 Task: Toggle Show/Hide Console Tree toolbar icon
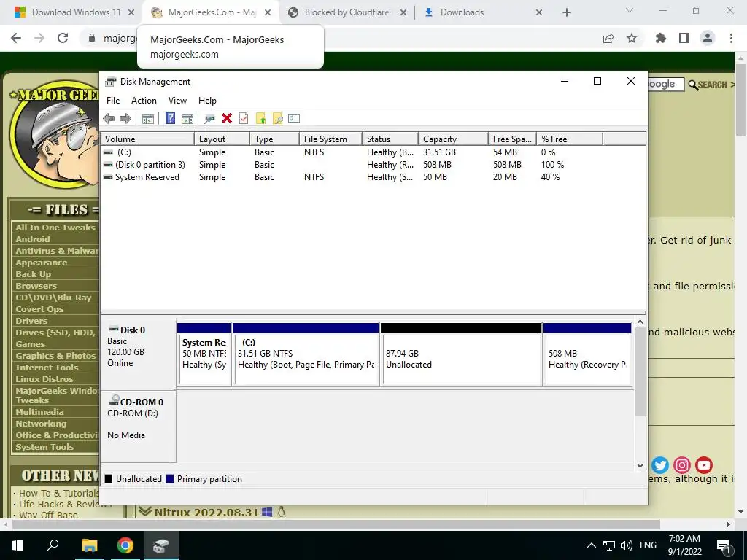[147, 119]
